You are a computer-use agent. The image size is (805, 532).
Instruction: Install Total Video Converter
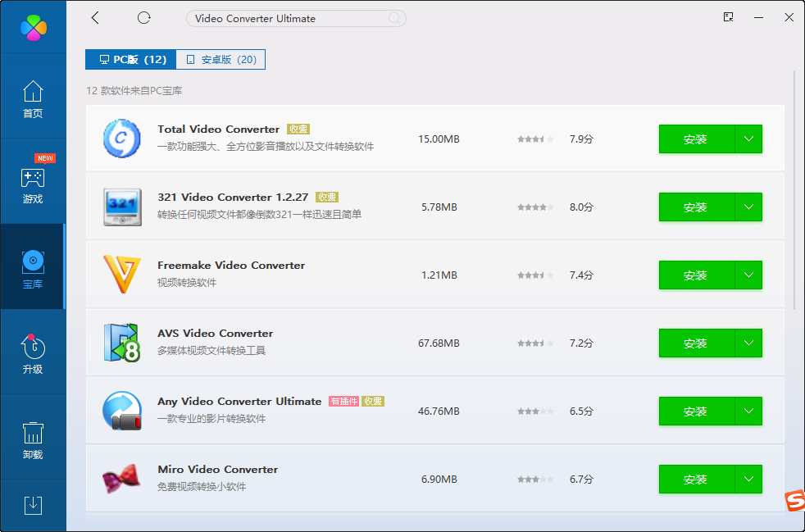pyautogui.click(x=696, y=139)
